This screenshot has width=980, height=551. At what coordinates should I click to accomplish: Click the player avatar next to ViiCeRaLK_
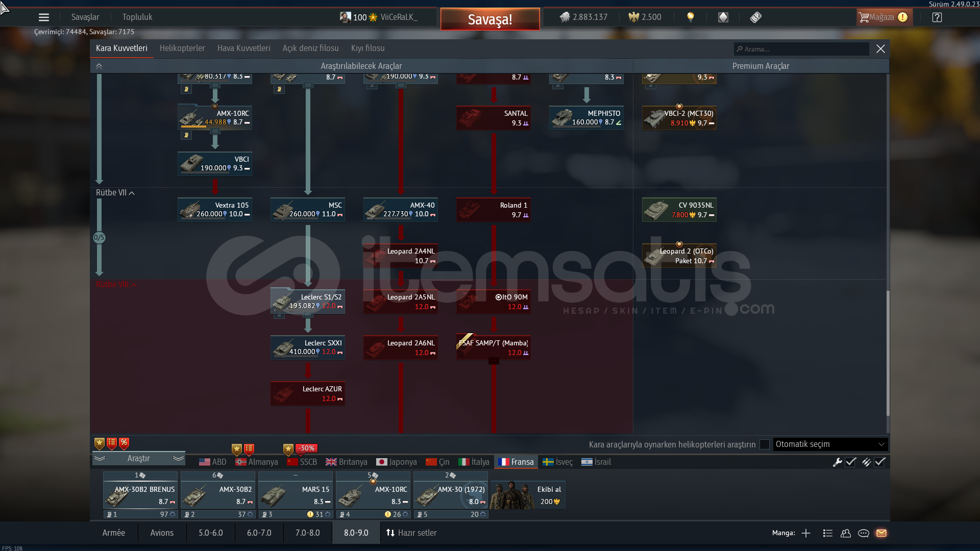pyautogui.click(x=346, y=17)
